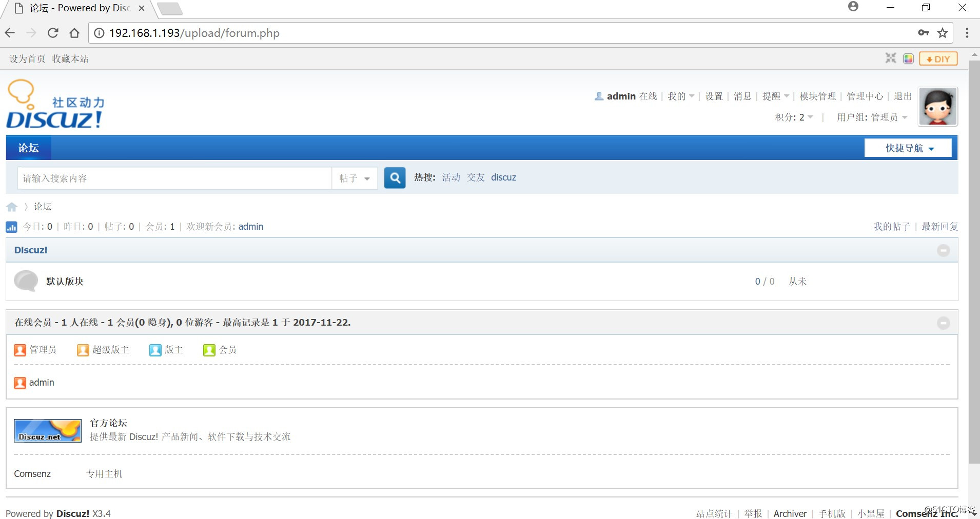This screenshot has height=519, width=980.
Task: Open new member admin link
Action: coord(251,227)
